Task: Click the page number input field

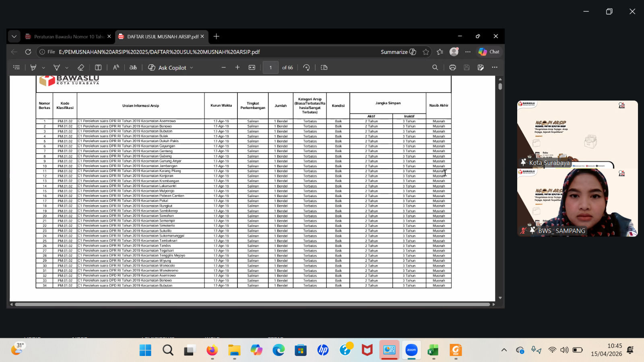Action: point(270,68)
